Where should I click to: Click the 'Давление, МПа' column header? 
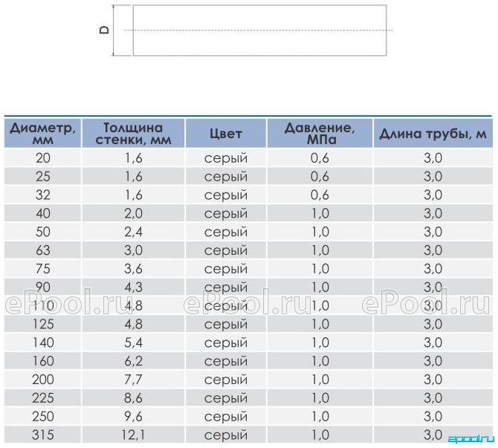[x=320, y=133]
